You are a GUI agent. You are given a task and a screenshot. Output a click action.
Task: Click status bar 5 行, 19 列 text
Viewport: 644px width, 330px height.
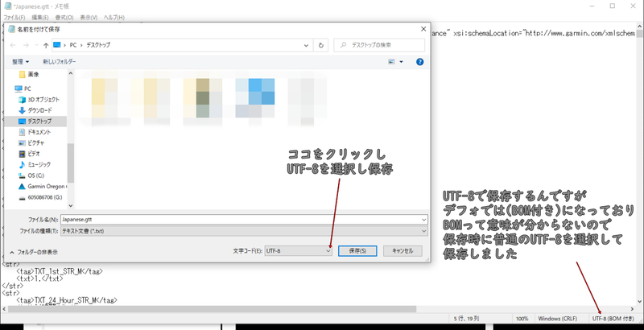click(x=466, y=319)
